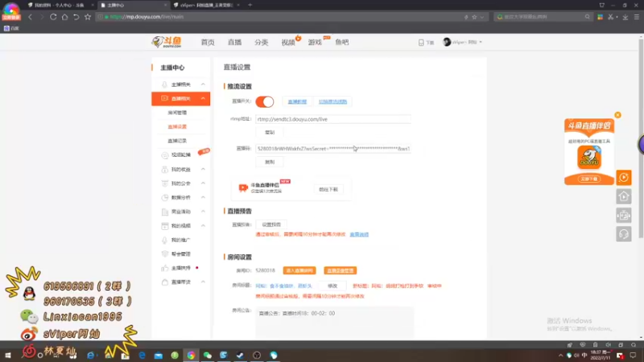The width and height of the screenshot is (644, 362).
Task: Expand the 数据分析 section chevron
Action: click(x=203, y=197)
